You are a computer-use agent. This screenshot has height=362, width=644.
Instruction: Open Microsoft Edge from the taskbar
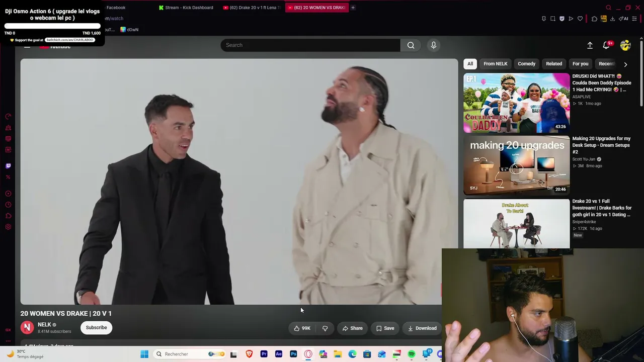(x=352, y=354)
